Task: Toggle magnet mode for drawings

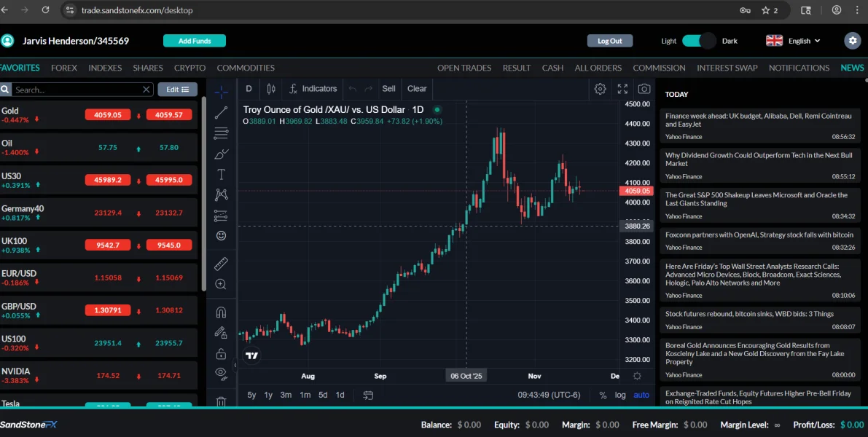Action: [222, 312]
